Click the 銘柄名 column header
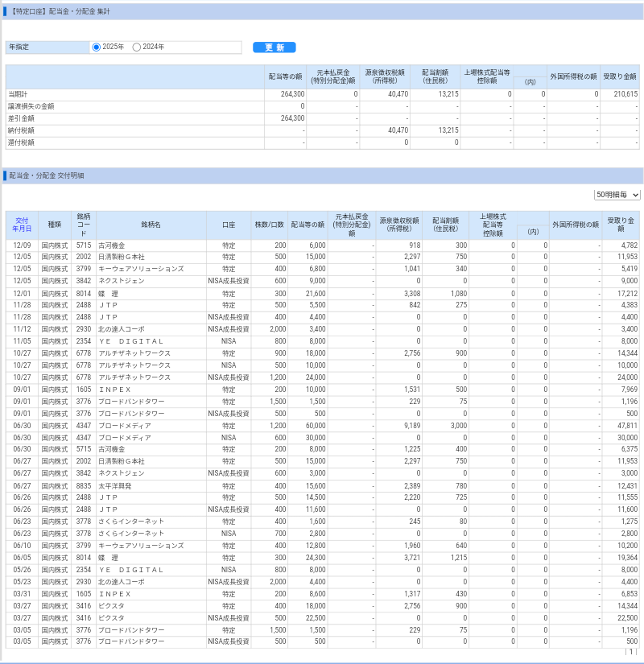644x664 pixels. (151, 225)
